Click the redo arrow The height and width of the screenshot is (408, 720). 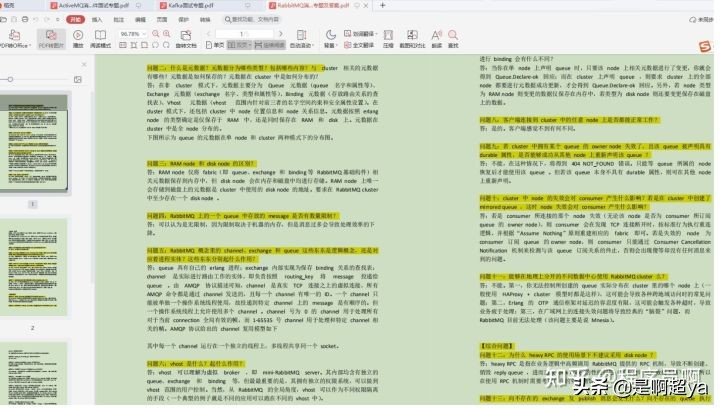(x=46, y=19)
